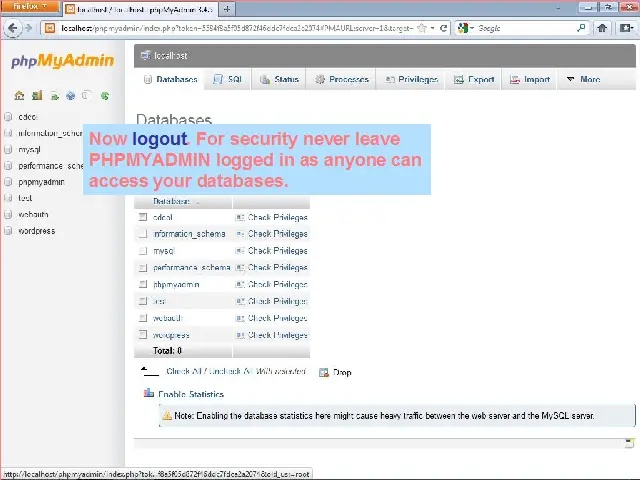Viewport: 640px width, 480px height.
Task: Click the green Reload navigation icon
Action: [x=105, y=96]
